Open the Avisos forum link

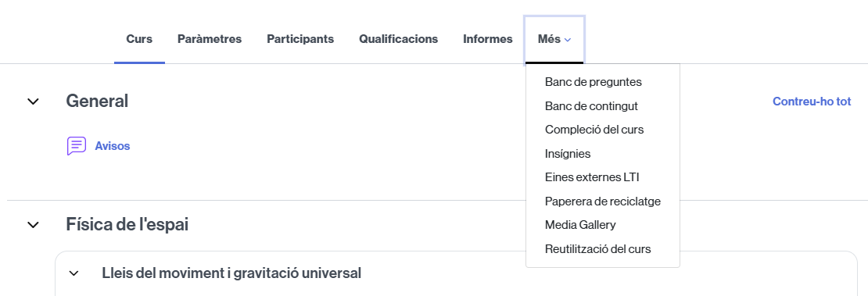(x=113, y=146)
